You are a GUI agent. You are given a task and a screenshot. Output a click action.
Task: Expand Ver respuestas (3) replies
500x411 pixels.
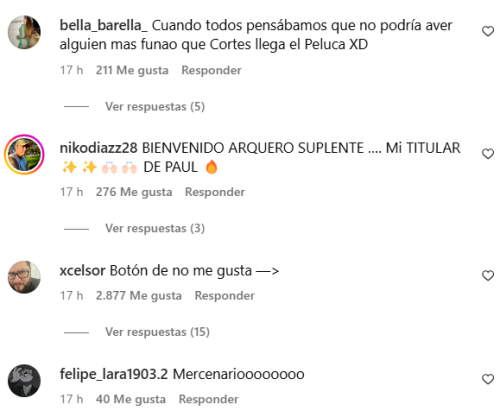(x=155, y=228)
